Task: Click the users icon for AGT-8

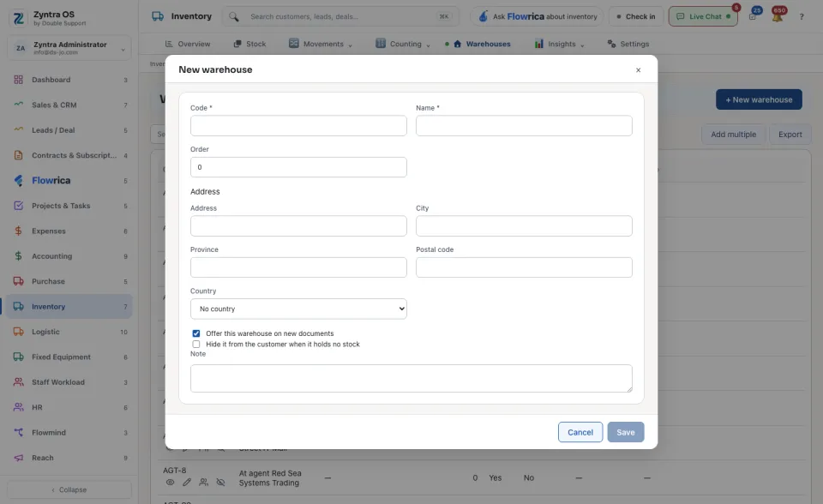Action: click(204, 482)
